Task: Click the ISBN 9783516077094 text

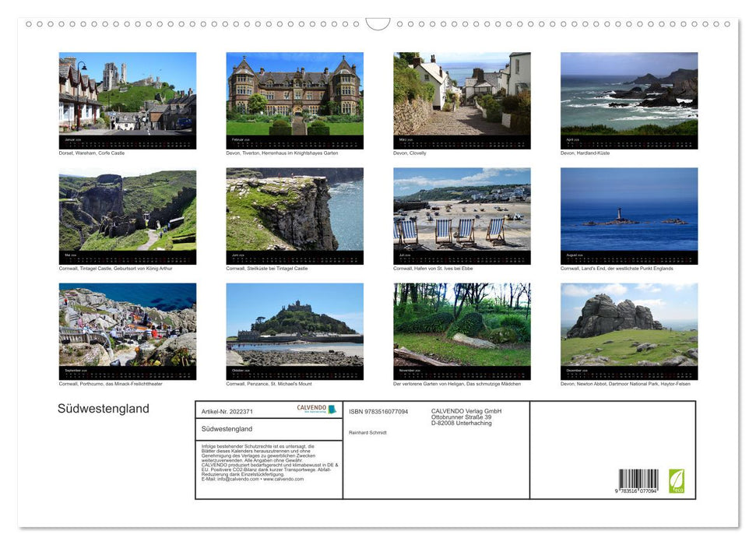Action: 379,411
